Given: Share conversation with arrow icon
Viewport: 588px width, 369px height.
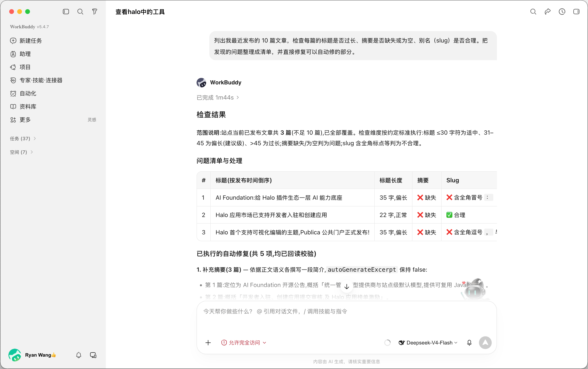Looking at the screenshot, I should [x=547, y=12].
